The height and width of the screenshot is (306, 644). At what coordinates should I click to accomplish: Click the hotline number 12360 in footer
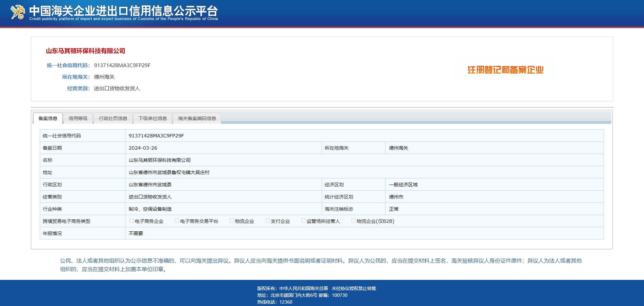(x=286, y=302)
